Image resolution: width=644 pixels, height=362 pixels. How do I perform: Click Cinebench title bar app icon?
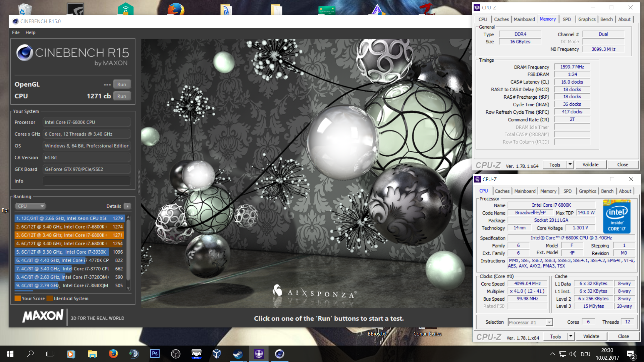click(15, 21)
